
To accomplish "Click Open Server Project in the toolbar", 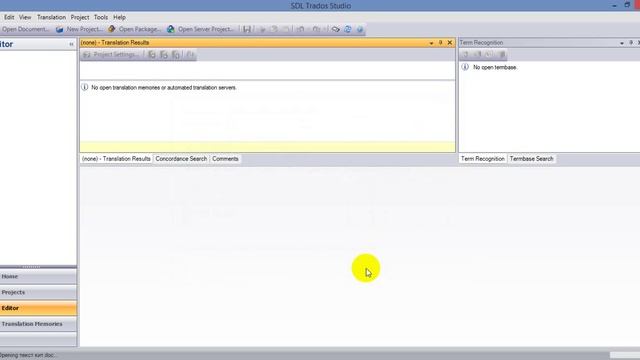I will tap(200, 29).
